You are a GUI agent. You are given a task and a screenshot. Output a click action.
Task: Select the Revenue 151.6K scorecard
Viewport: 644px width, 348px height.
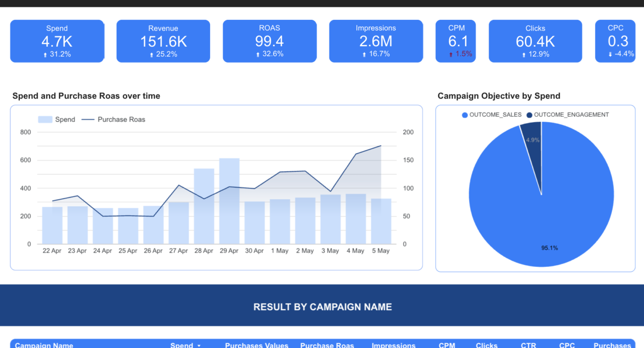click(163, 41)
